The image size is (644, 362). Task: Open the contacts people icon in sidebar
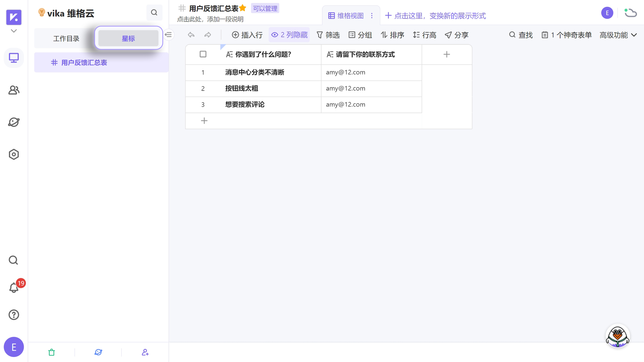click(14, 90)
